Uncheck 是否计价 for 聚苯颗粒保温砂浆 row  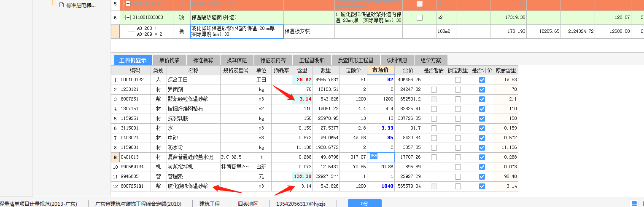[x=482, y=99]
